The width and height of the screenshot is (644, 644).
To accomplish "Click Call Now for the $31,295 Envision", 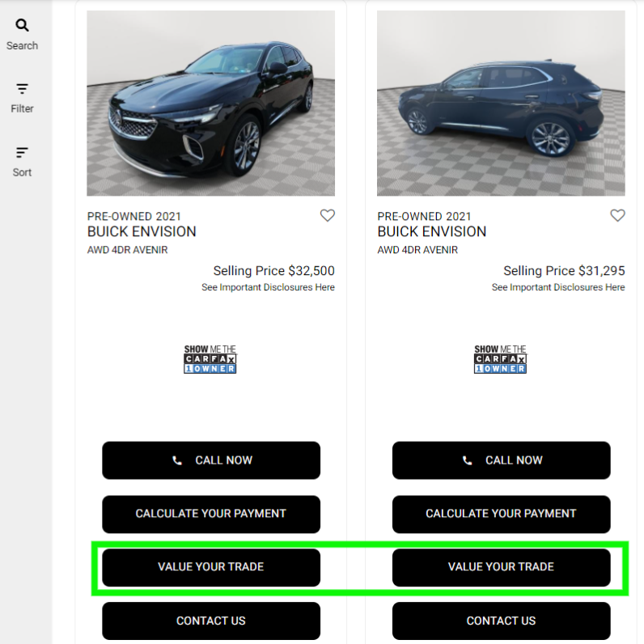I will (501, 460).
